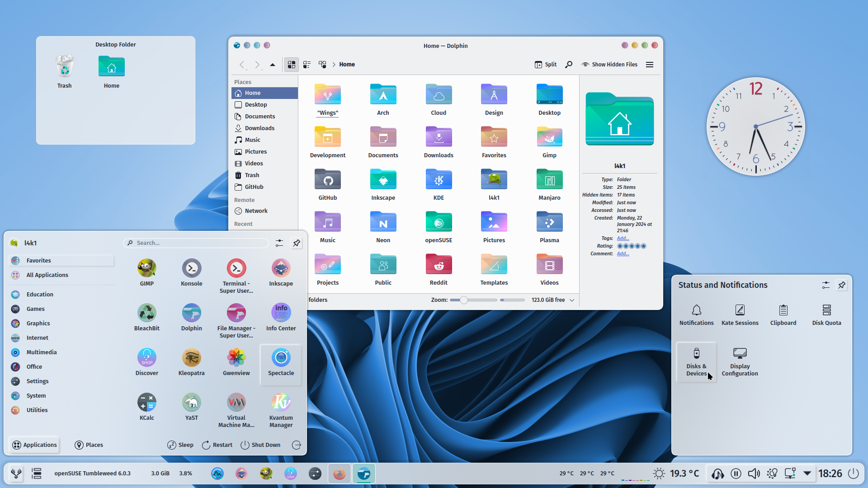This screenshot has width=868, height=488.
Task: Select GitHub in Places sidebar
Action: click(x=264, y=187)
